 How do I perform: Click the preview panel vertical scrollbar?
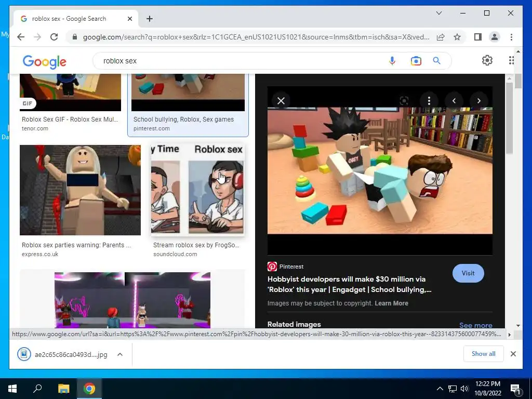click(x=509, y=118)
